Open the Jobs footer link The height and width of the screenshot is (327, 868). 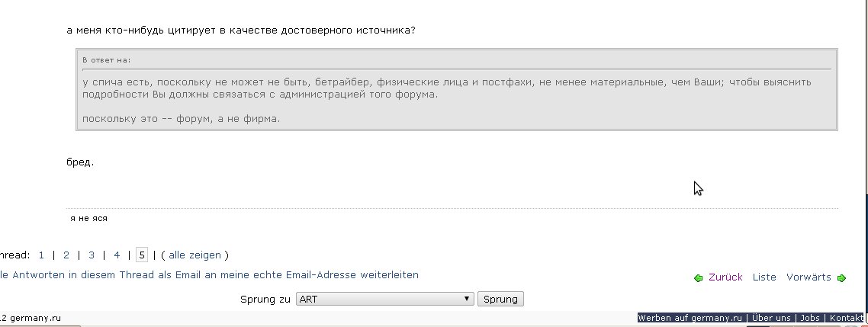click(810, 318)
